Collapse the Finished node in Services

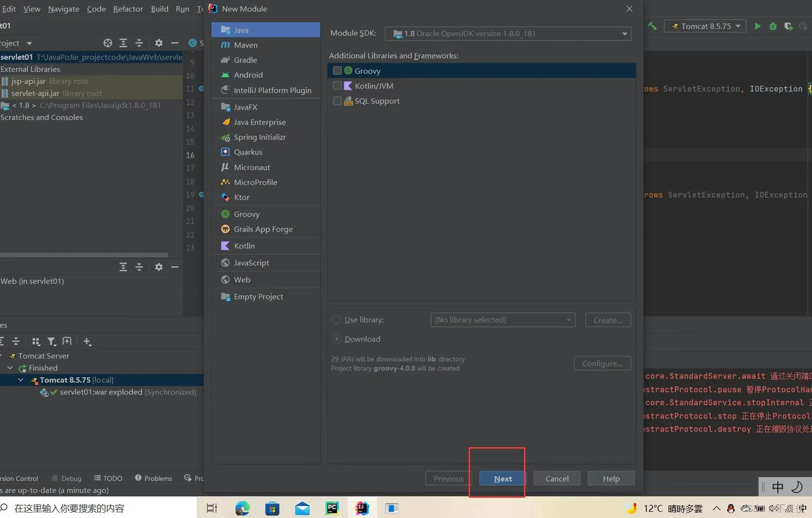point(10,368)
